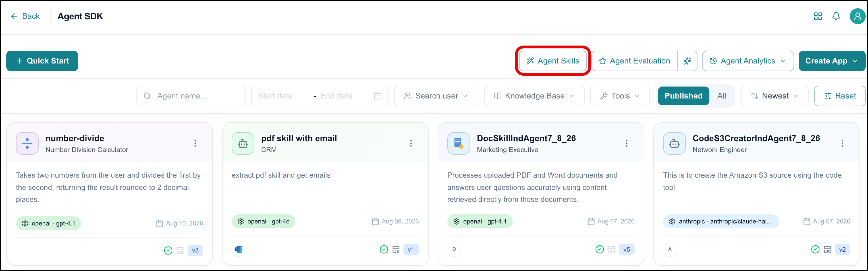The width and height of the screenshot is (868, 271).
Task: Open the user profile avatar
Action: tap(857, 16)
